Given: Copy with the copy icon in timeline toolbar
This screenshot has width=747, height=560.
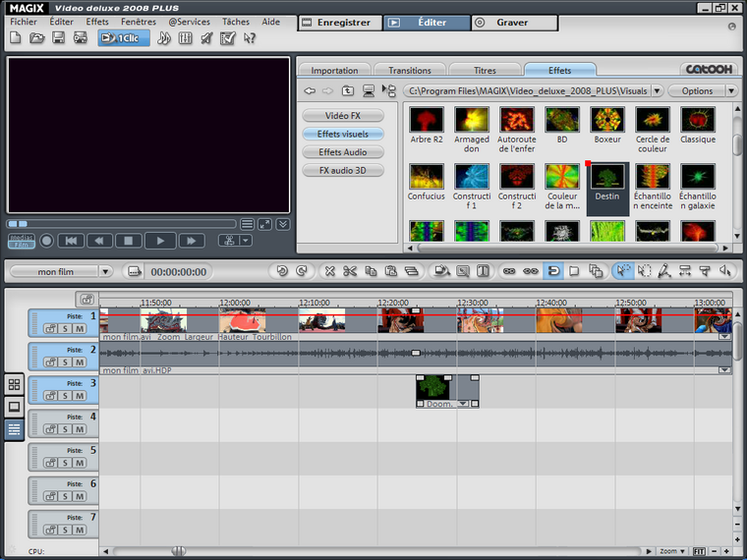Looking at the screenshot, I should coord(371,271).
